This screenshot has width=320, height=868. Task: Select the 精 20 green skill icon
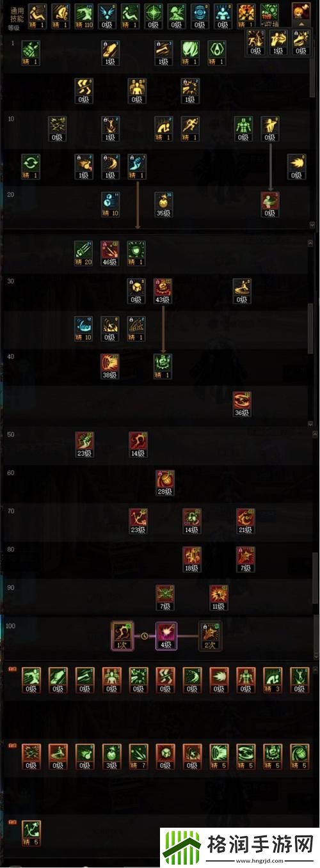point(84,253)
